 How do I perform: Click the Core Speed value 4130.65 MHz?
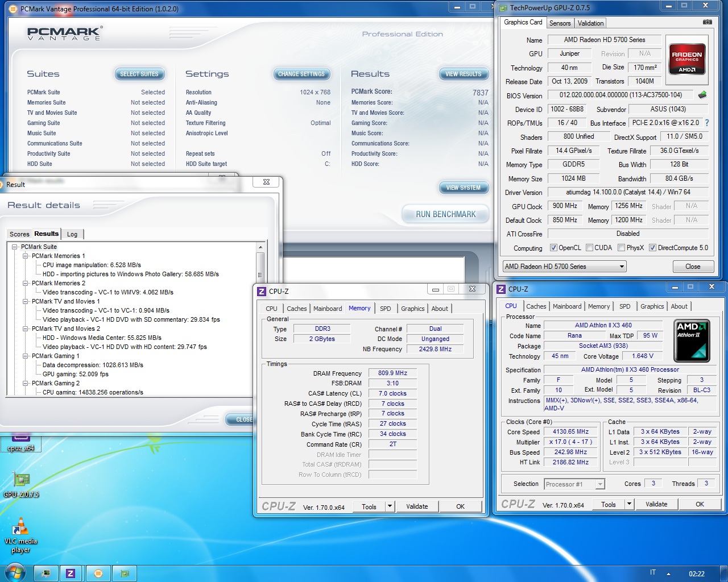click(x=570, y=431)
